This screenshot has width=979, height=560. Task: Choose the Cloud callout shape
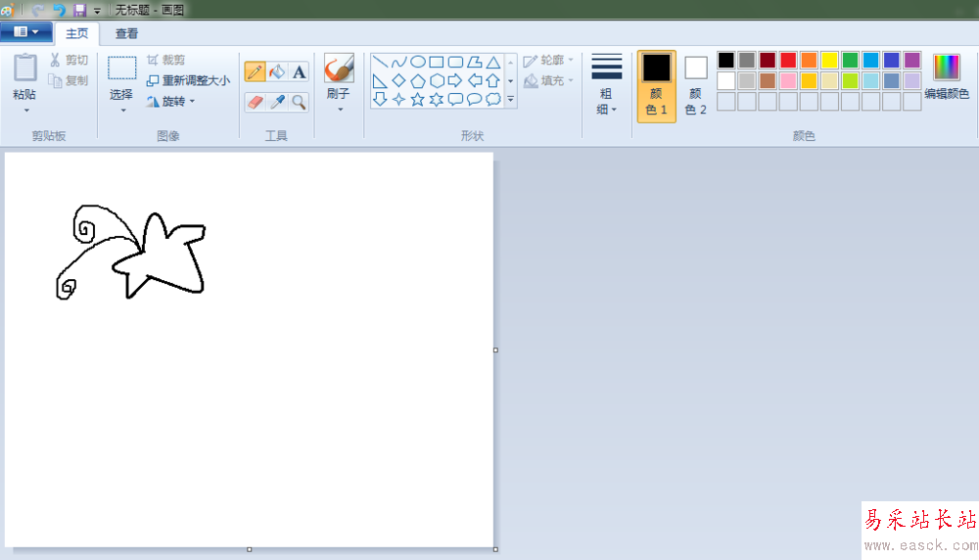(493, 99)
